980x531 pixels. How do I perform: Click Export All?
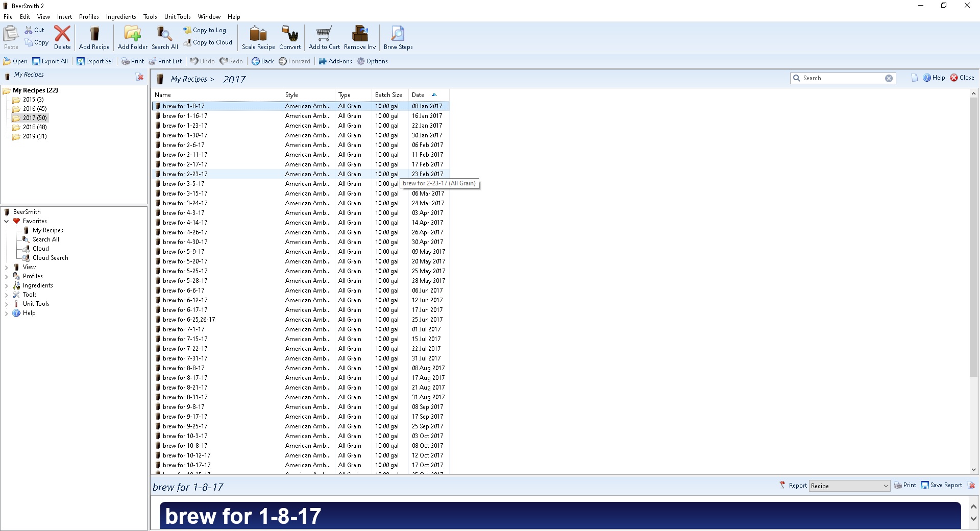click(50, 61)
